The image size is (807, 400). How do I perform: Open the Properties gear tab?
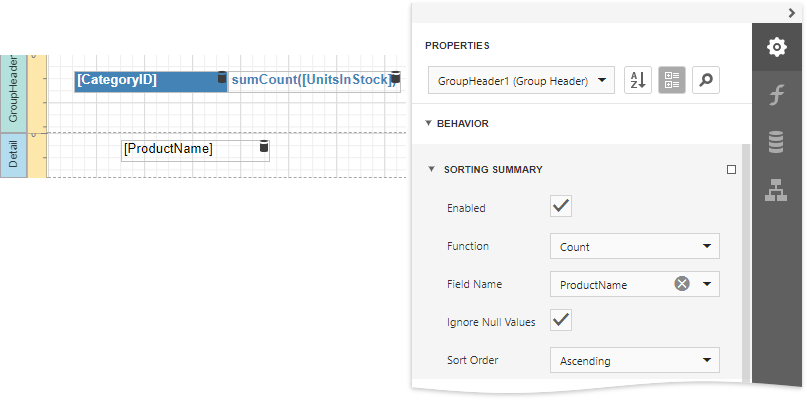pos(776,47)
